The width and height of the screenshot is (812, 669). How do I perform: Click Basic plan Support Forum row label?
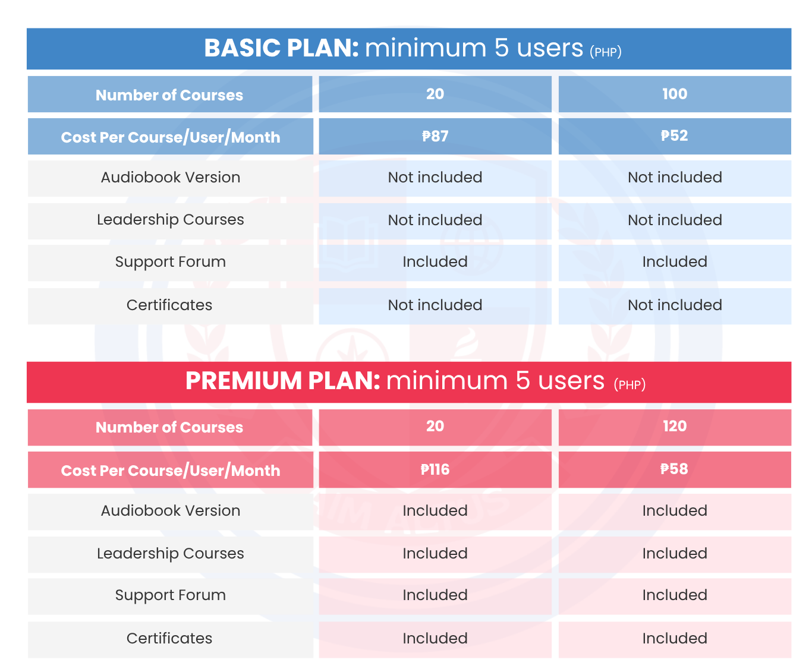tap(170, 263)
